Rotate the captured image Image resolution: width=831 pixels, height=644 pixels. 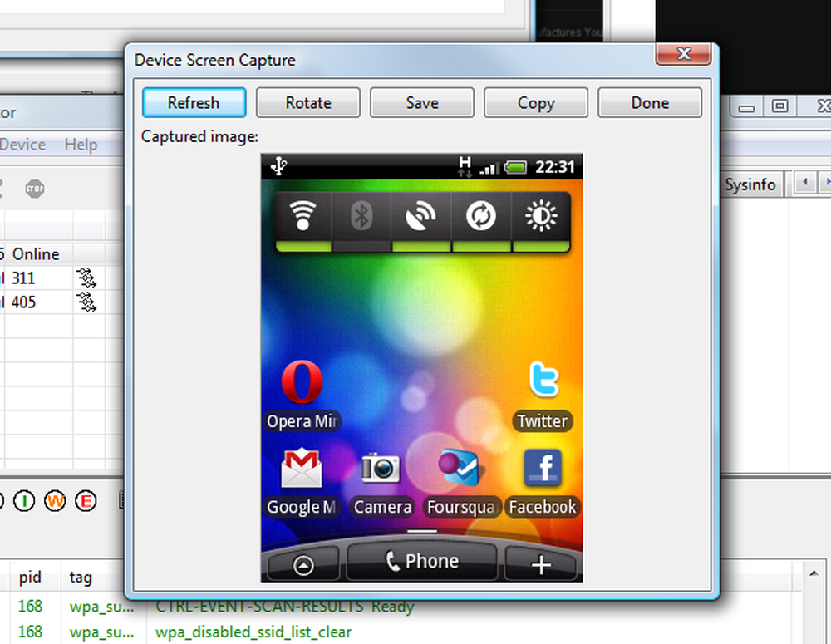point(308,102)
